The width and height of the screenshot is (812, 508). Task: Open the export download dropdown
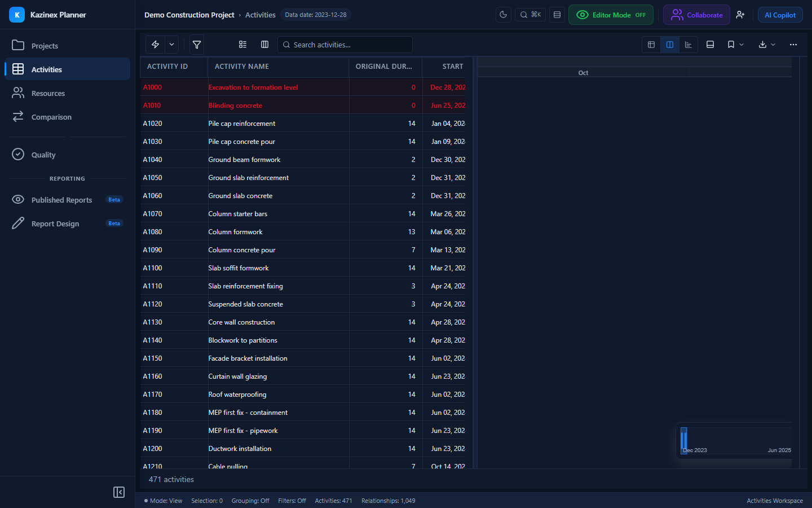[767, 45]
